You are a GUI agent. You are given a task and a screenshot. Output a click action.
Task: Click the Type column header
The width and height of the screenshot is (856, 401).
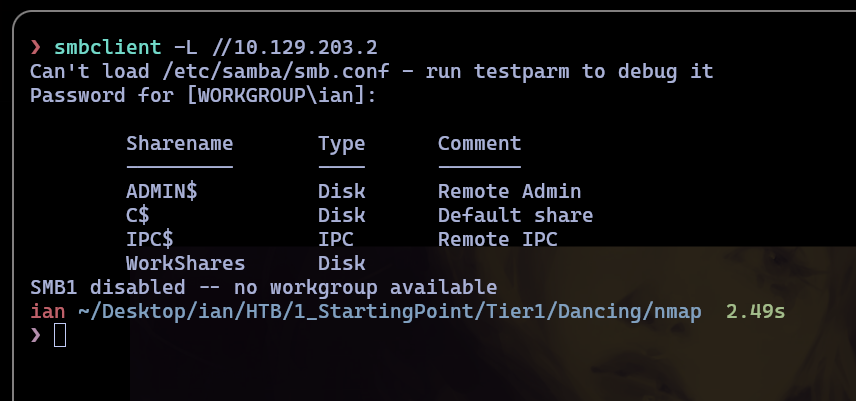(x=342, y=145)
